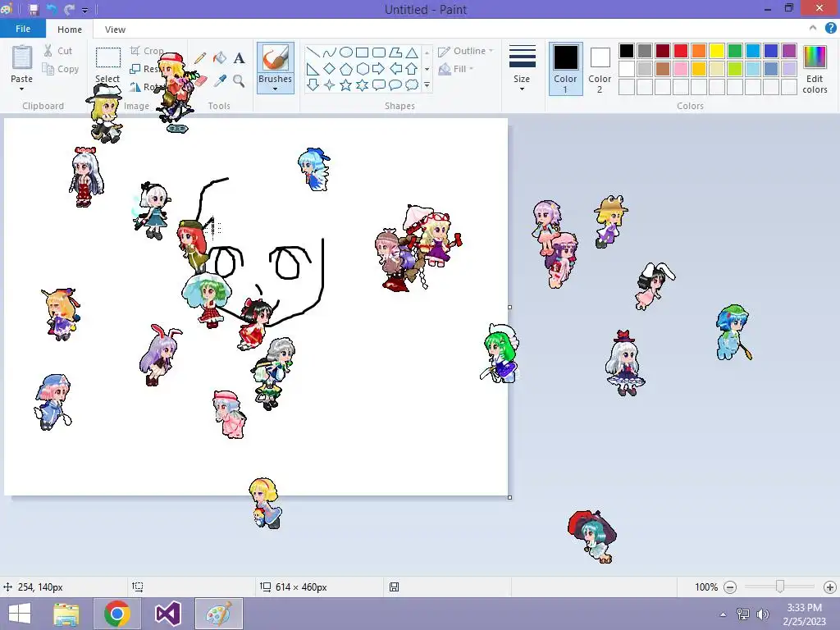Open the Windows Start menu

21,614
